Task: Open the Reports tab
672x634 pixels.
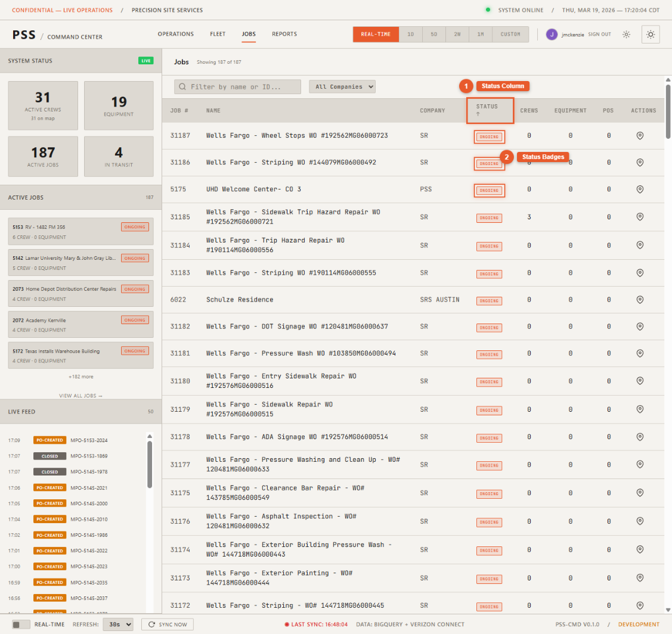Action: pos(284,35)
